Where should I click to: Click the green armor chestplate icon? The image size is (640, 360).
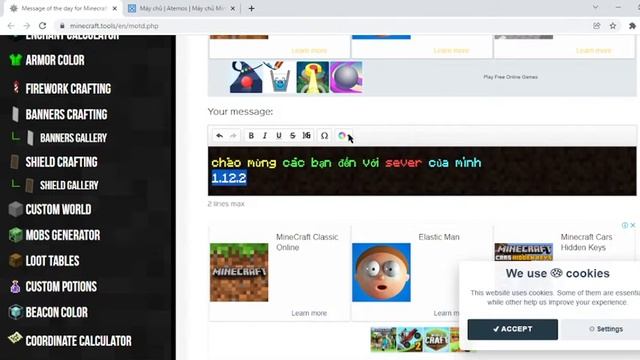(x=16, y=60)
